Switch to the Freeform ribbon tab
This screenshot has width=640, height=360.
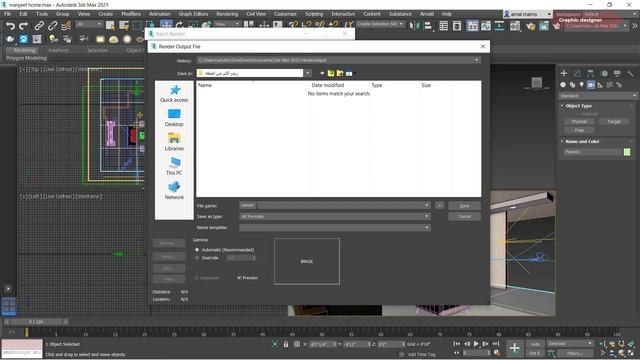pyautogui.click(x=58, y=50)
